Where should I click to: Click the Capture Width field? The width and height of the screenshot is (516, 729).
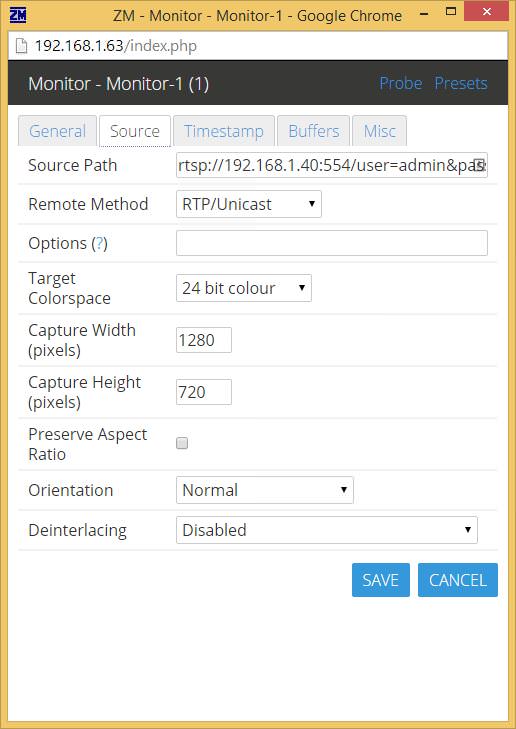point(204,340)
